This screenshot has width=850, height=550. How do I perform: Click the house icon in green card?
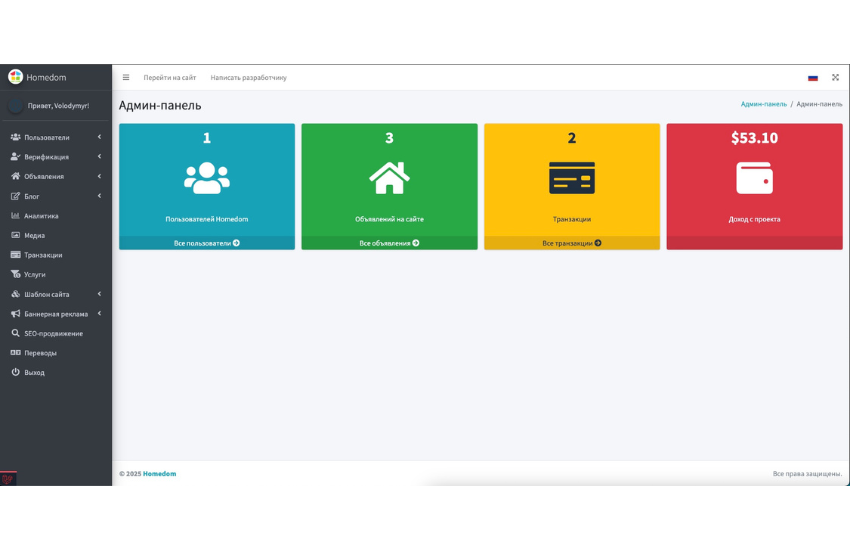tap(389, 178)
